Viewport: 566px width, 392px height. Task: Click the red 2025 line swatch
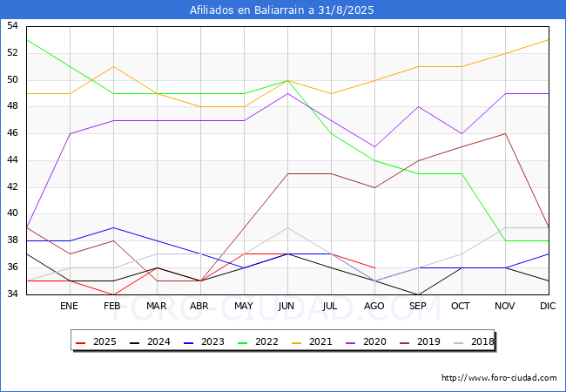point(82,342)
